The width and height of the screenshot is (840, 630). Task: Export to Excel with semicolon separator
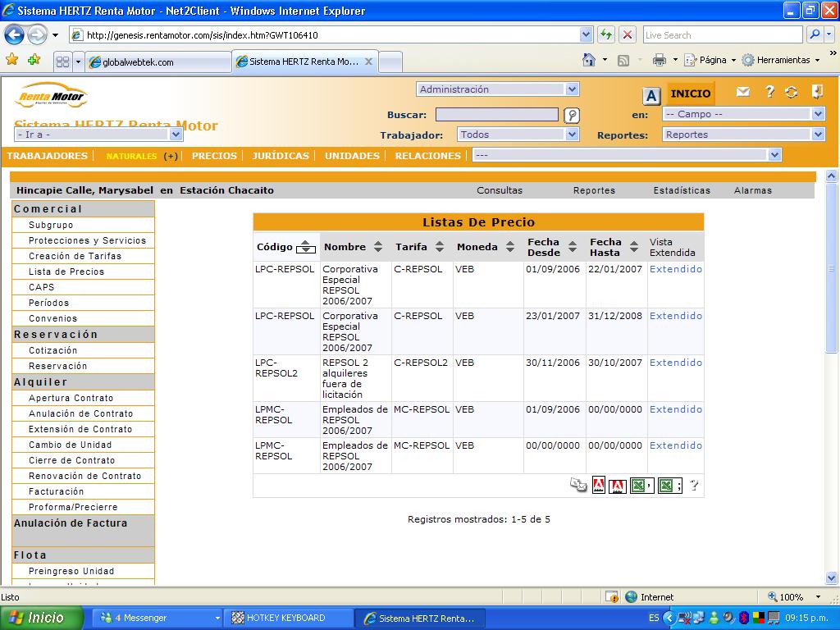pyautogui.click(x=669, y=486)
